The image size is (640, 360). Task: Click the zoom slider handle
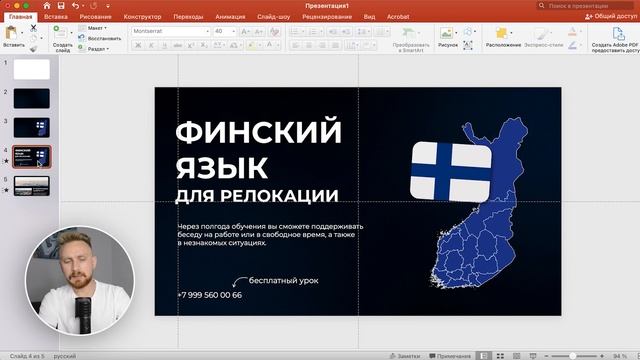point(573,356)
